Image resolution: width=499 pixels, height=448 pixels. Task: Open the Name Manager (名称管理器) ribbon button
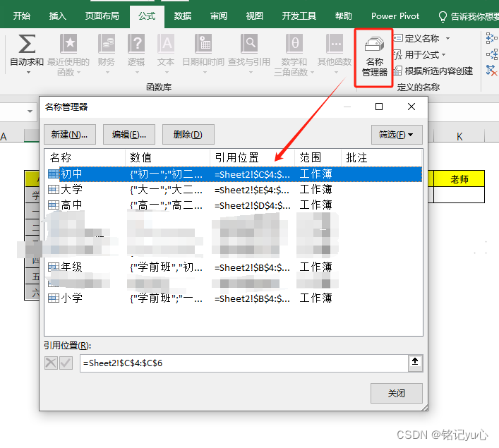click(x=374, y=58)
